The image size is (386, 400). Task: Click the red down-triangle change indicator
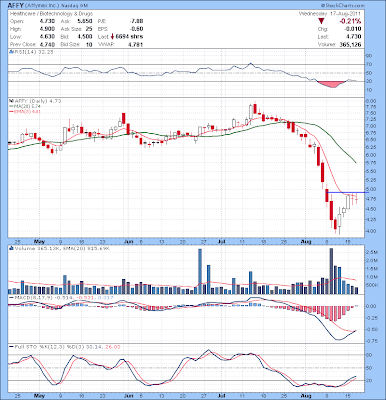pyautogui.click(x=321, y=21)
